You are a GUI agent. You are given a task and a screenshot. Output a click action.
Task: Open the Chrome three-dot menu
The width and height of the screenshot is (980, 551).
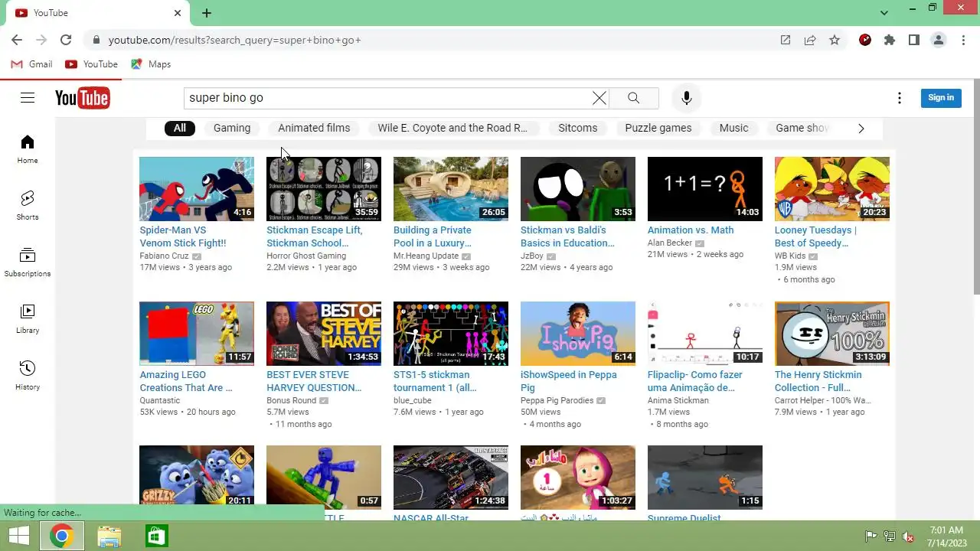(x=963, y=40)
